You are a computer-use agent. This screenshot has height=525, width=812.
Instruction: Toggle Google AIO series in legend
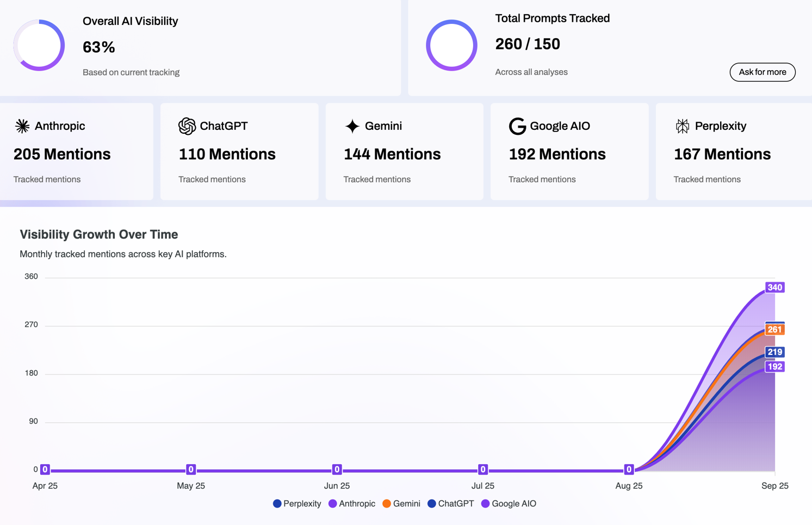509,504
